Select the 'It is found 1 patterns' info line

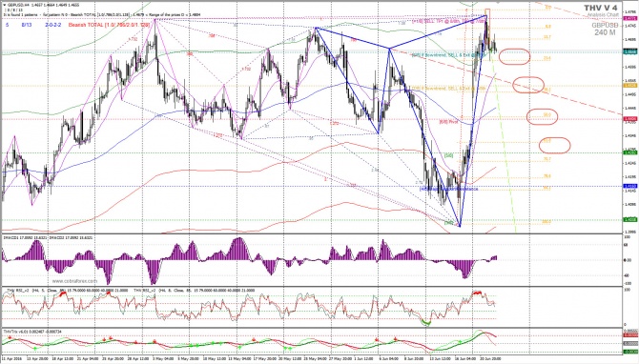(101, 14)
